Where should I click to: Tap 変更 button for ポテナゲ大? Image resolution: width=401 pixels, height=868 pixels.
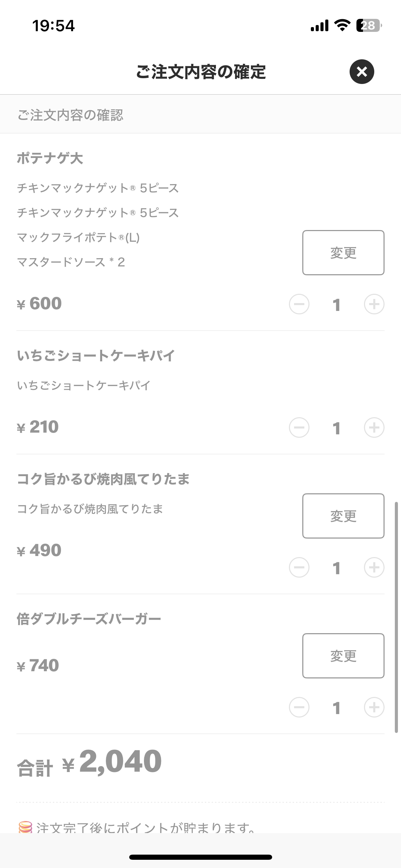coord(343,253)
